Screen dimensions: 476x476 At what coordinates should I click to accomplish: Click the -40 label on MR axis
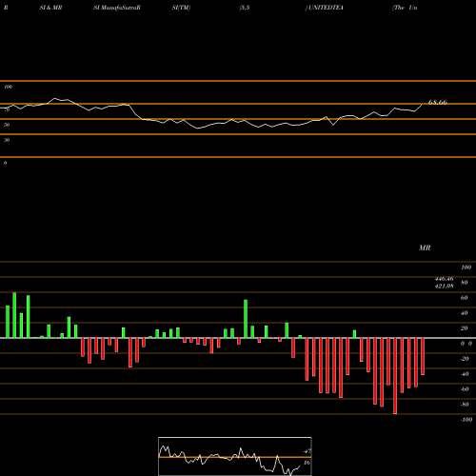point(465,374)
